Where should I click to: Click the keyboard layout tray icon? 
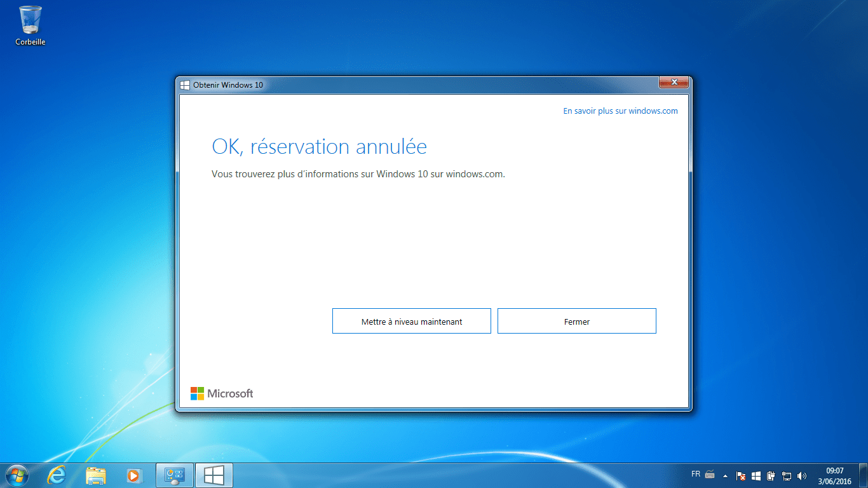coord(710,475)
